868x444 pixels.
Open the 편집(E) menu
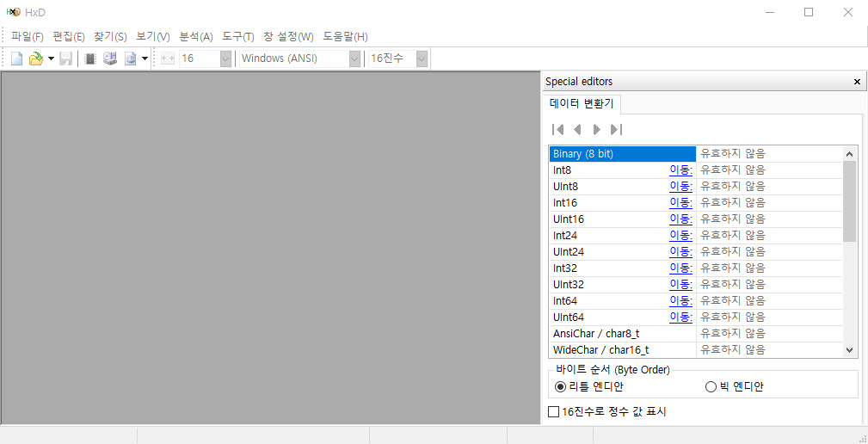tap(69, 37)
